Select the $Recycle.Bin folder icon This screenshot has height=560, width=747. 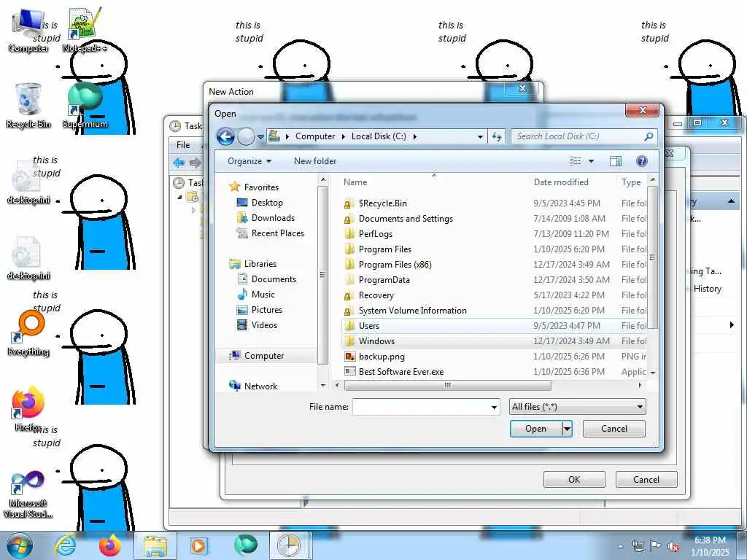click(x=349, y=204)
